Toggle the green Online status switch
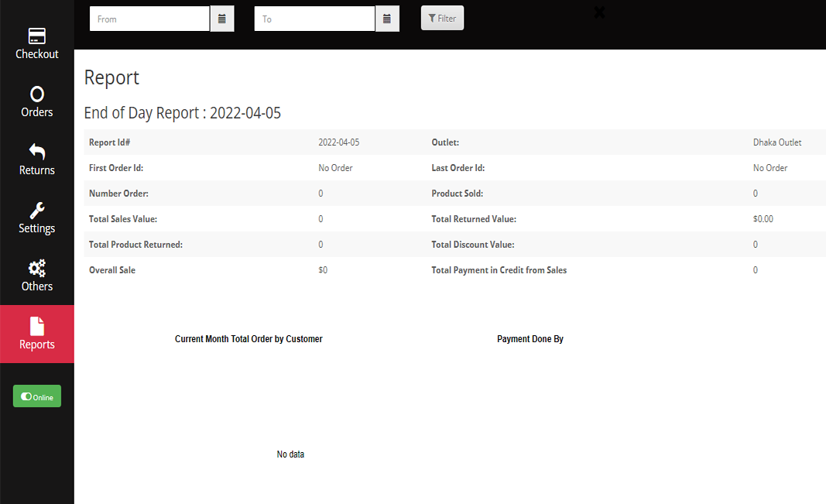This screenshot has height=504, width=826. point(37,396)
